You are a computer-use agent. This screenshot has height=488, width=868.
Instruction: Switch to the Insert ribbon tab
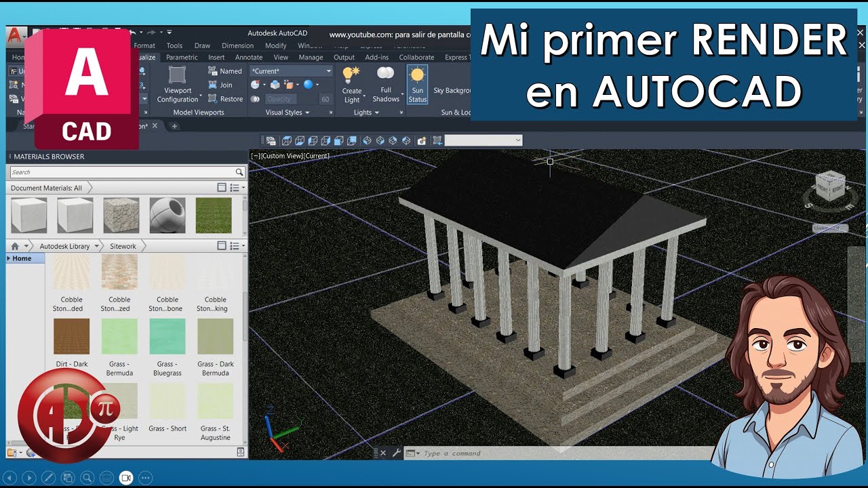tap(216, 58)
